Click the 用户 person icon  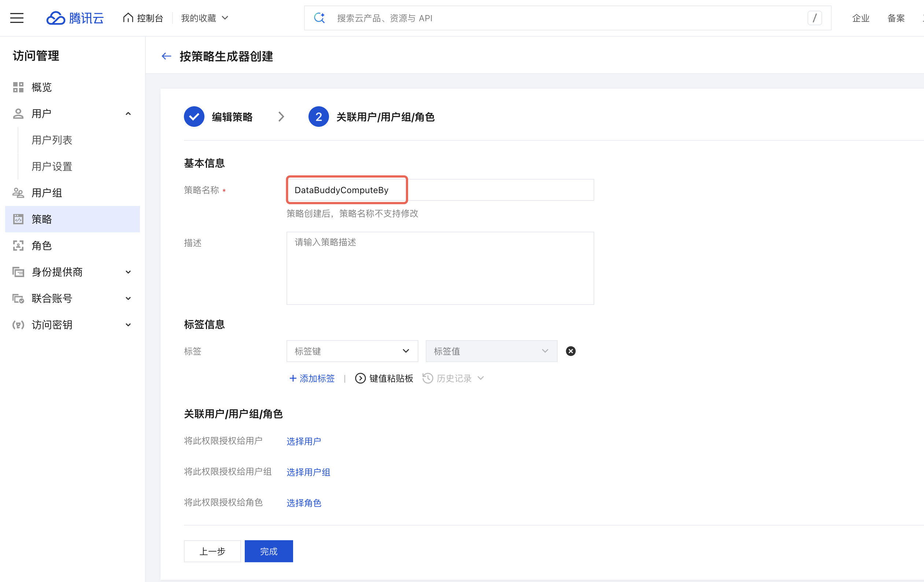point(18,114)
